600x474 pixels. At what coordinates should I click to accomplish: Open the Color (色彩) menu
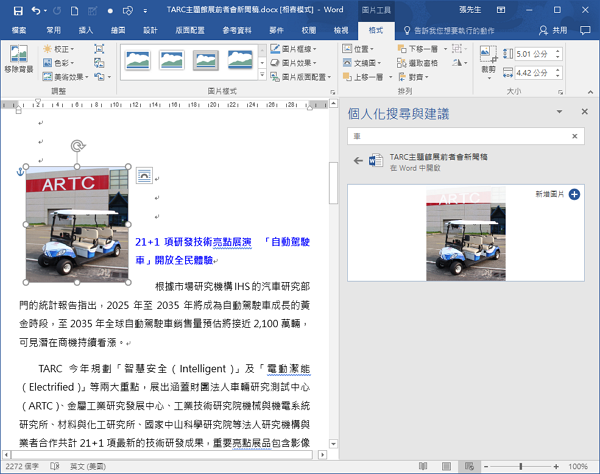pyautogui.click(x=59, y=63)
